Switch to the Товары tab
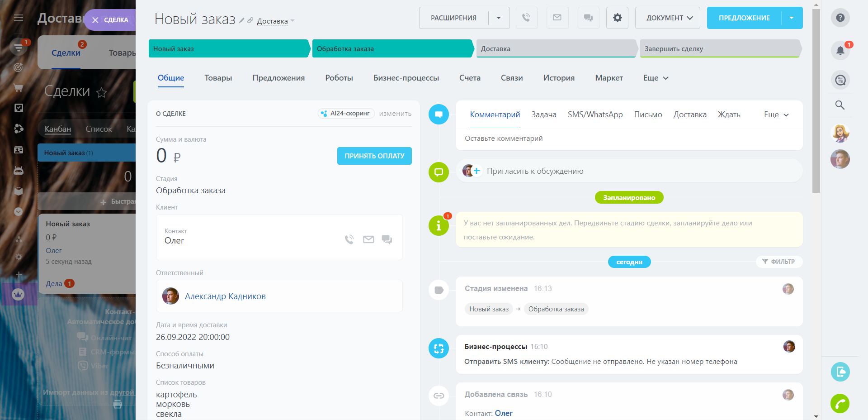 click(218, 78)
